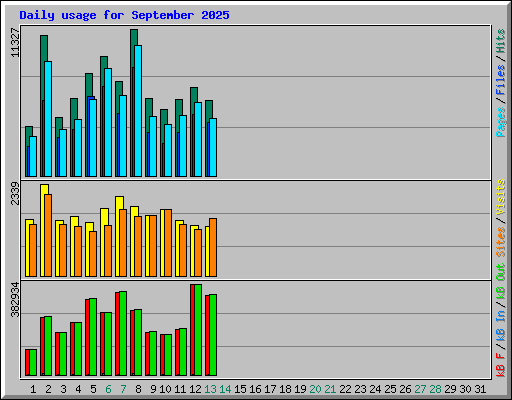Click day 16 on the x-axis
This screenshot has height=400, width=512.
click(255, 389)
